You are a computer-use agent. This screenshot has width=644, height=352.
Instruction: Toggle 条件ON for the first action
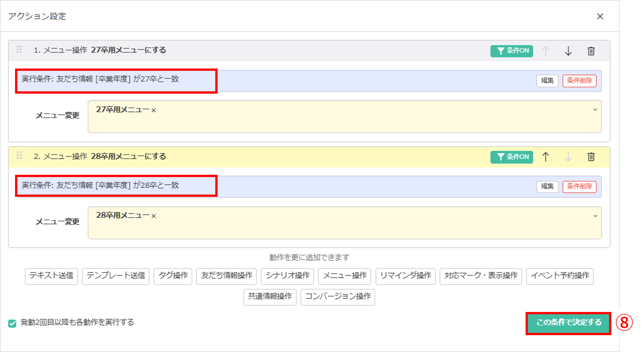pos(512,51)
